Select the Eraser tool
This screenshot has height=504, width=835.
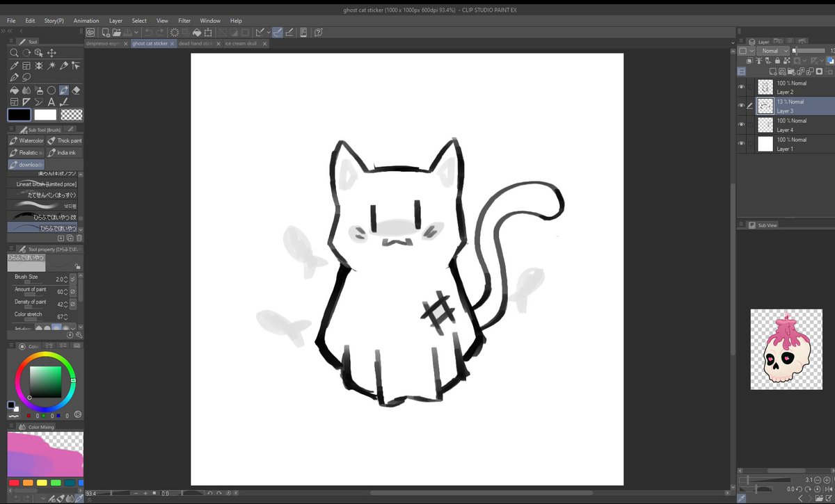click(76, 90)
